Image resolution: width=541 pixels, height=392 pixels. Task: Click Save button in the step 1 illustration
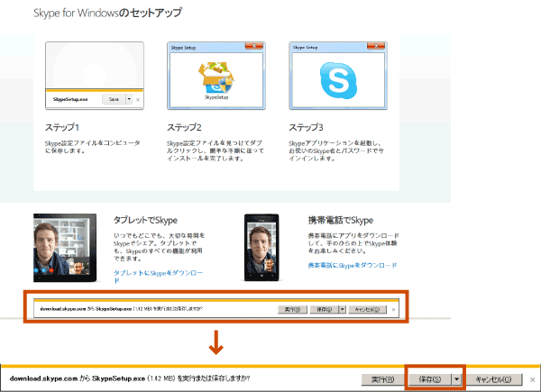pyautogui.click(x=114, y=99)
